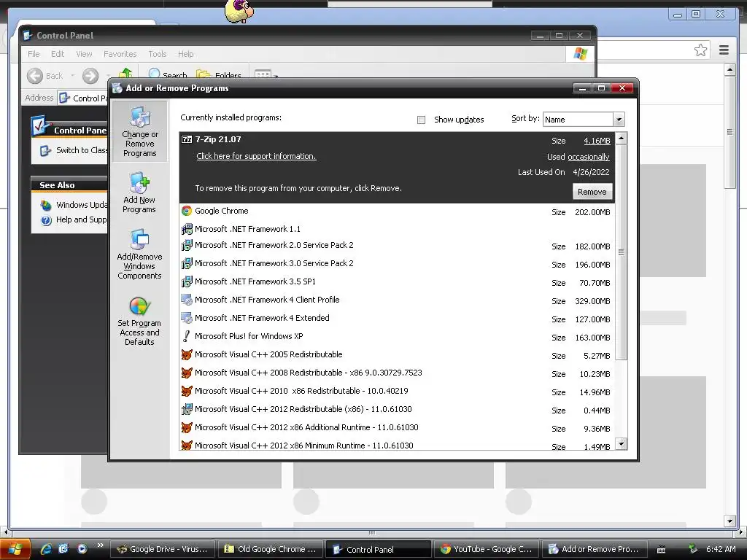Click the occasionally usage link
This screenshot has height=560, width=747.
pyautogui.click(x=589, y=157)
